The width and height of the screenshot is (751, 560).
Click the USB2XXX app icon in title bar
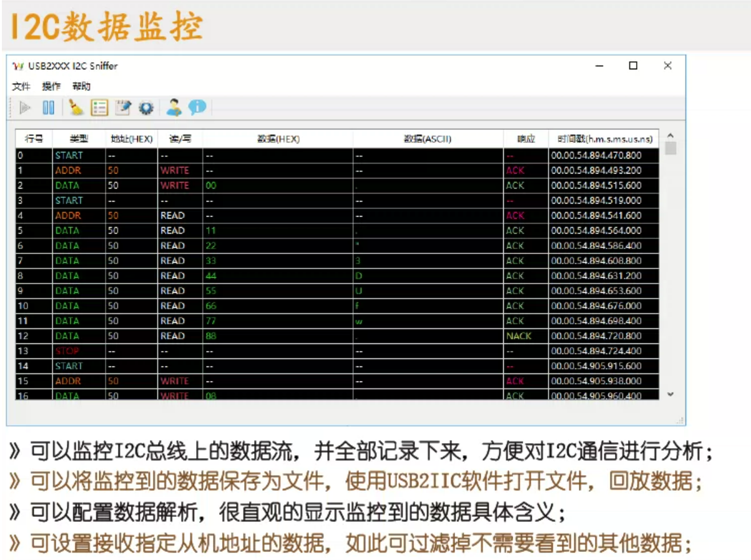[x=17, y=66]
